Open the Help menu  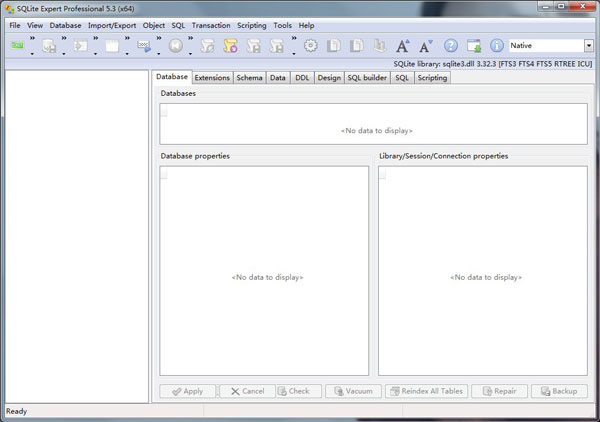tap(307, 26)
